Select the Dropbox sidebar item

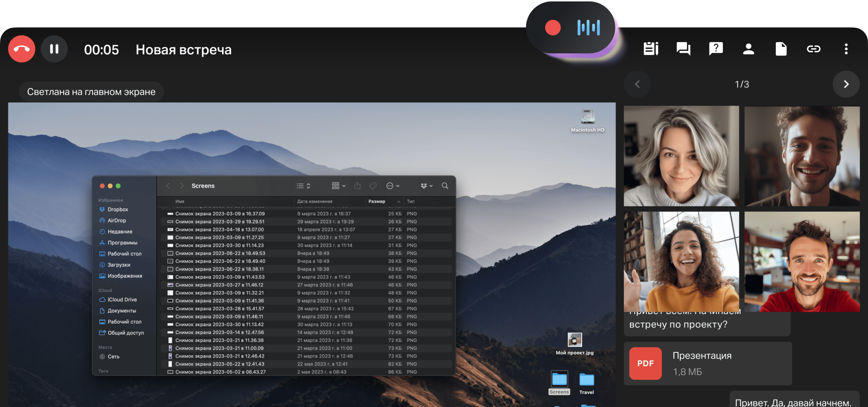tap(118, 209)
